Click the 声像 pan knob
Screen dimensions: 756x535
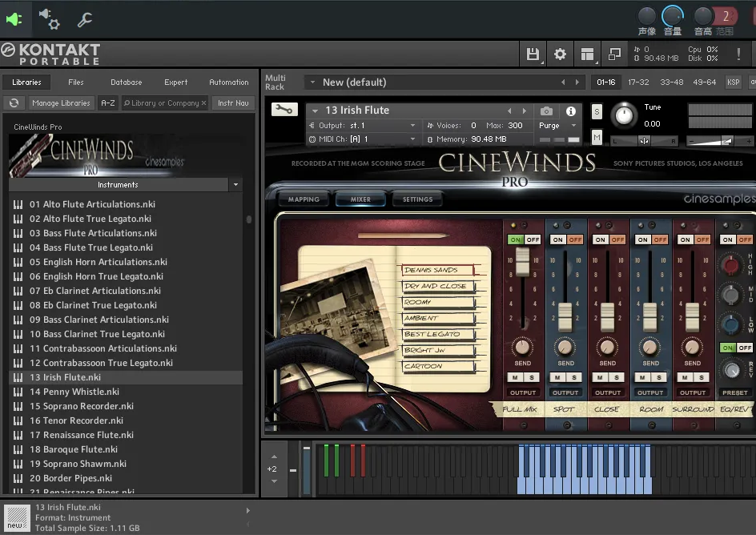tap(646, 16)
